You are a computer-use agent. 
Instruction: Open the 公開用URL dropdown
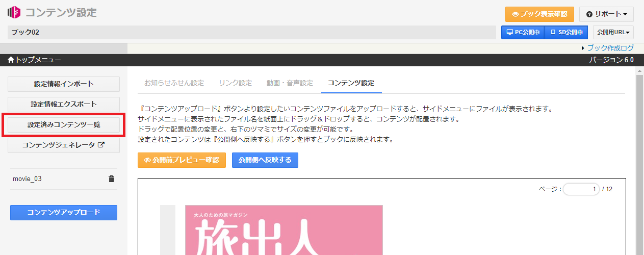[613, 32]
